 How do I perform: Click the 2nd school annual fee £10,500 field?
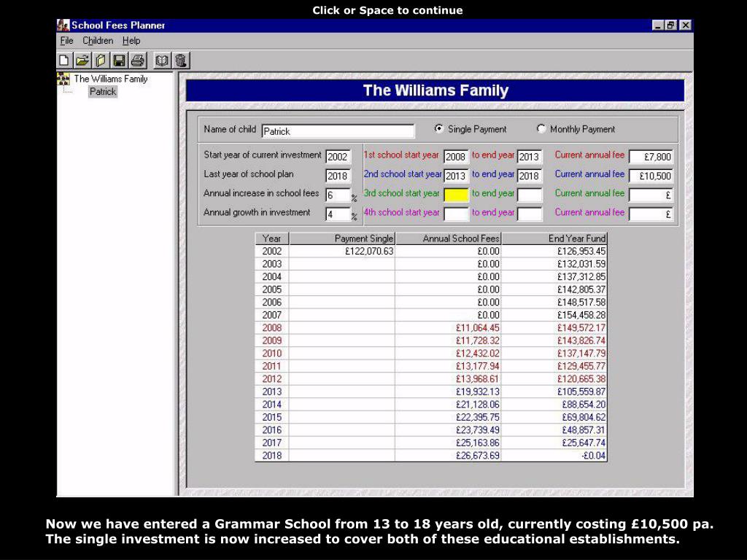tap(651, 176)
